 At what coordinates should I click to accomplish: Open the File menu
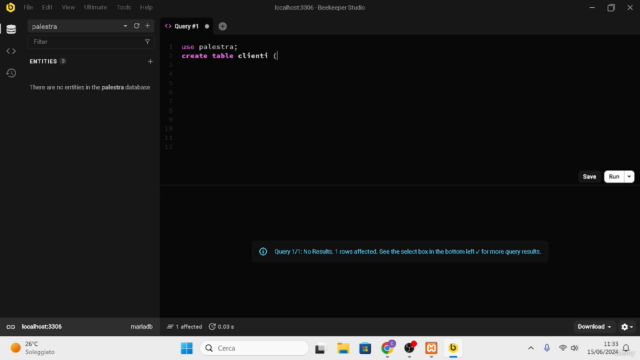[x=28, y=7]
